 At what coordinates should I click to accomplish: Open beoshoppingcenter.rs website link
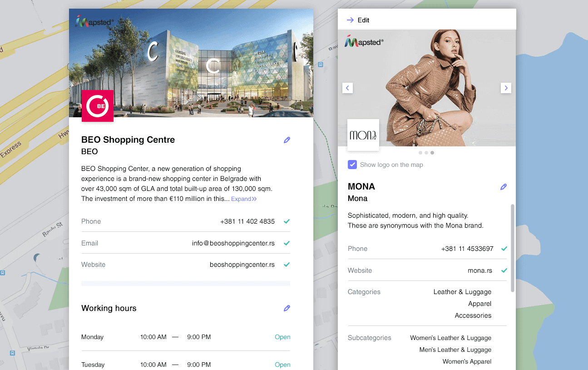242,265
